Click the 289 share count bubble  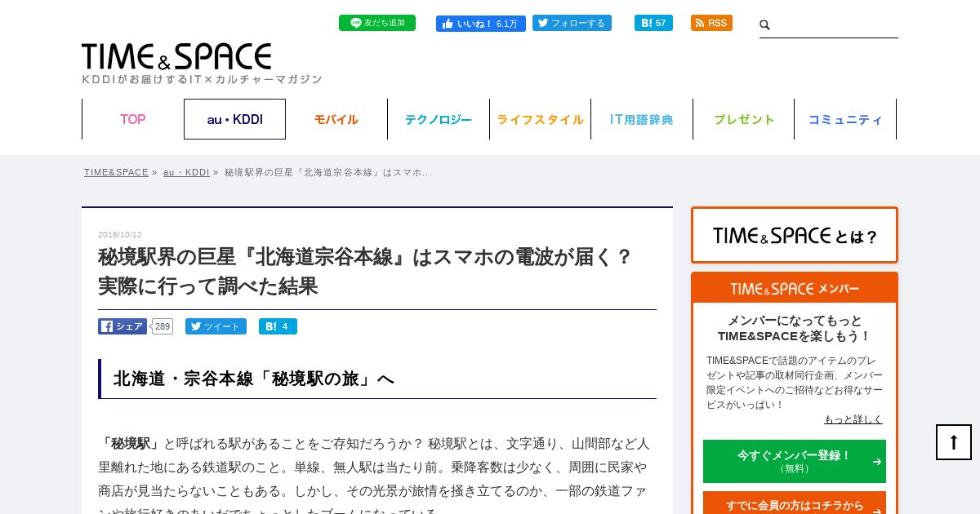point(163,326)
